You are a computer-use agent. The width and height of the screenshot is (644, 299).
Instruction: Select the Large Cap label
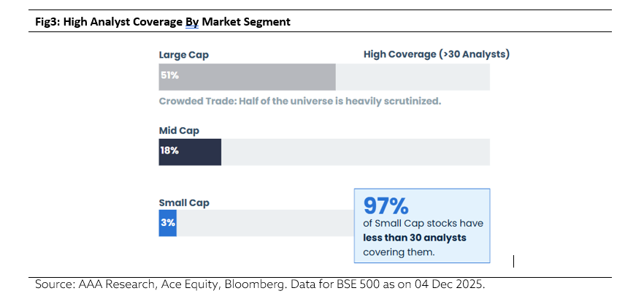(183, 54)
